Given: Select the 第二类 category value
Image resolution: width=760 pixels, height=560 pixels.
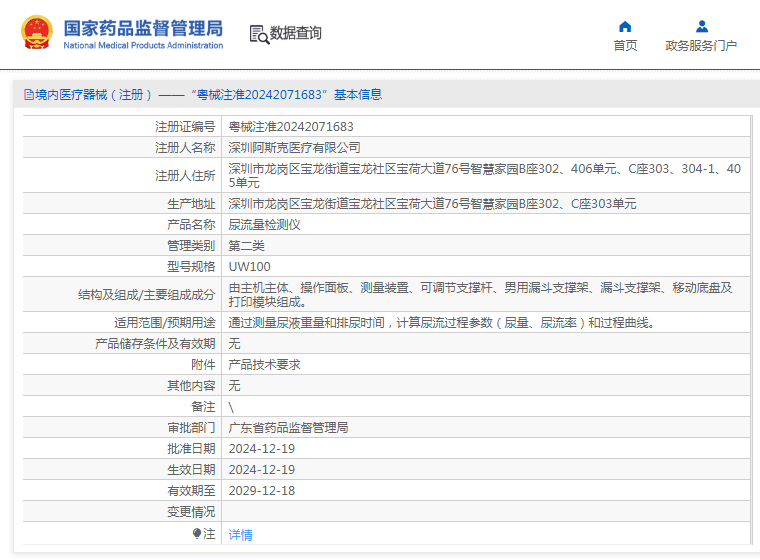Looking at the screenshot, I should (246, 246).
